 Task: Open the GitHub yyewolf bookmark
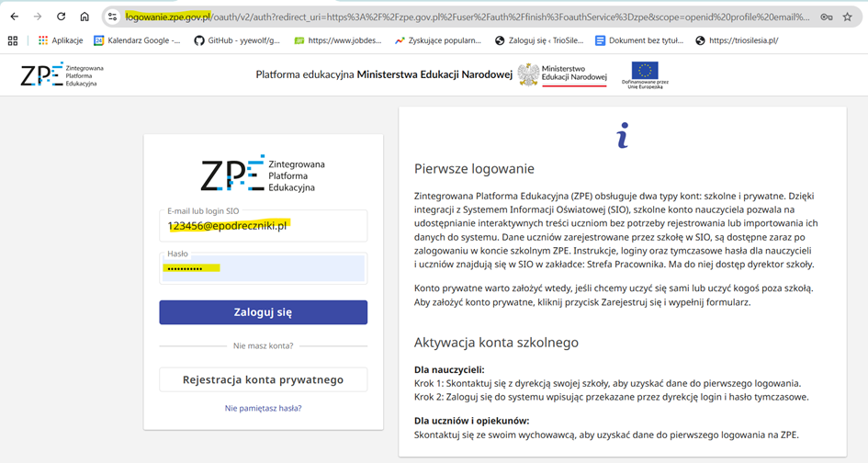(238, 40)
